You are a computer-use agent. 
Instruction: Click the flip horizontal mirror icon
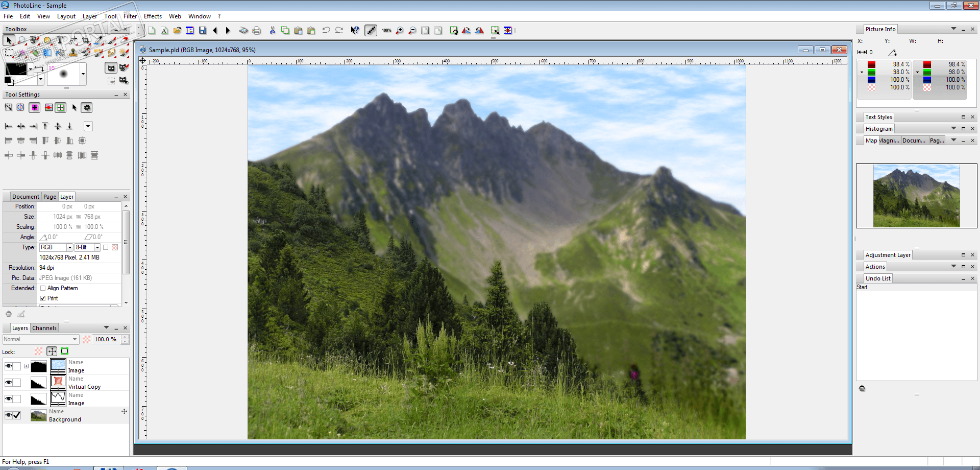[467, 31]
